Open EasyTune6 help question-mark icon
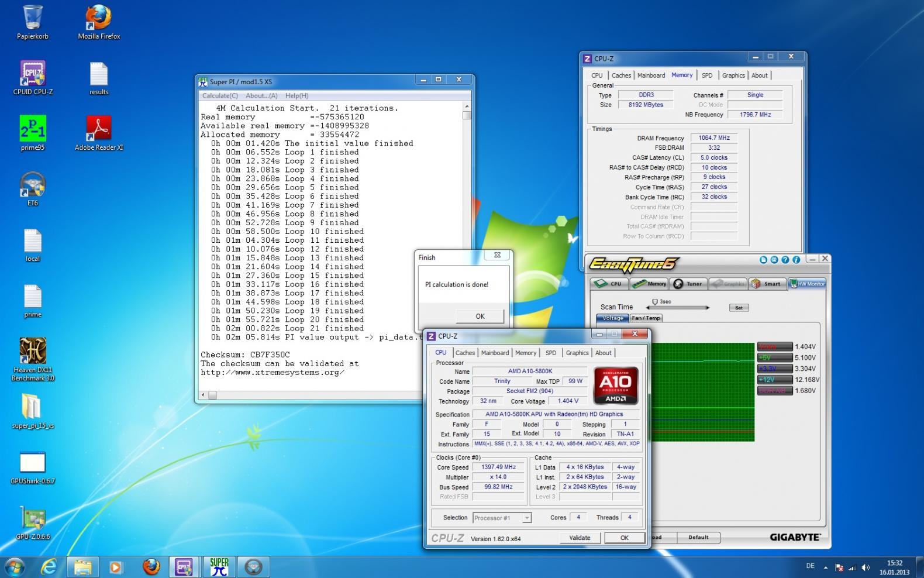This screenshot has width=924, height=578. click(785, 260)
